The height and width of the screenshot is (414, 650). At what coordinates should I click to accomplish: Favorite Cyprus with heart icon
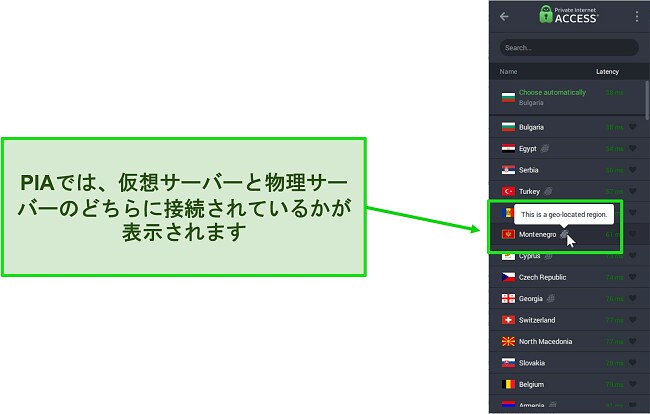point(633,255)
